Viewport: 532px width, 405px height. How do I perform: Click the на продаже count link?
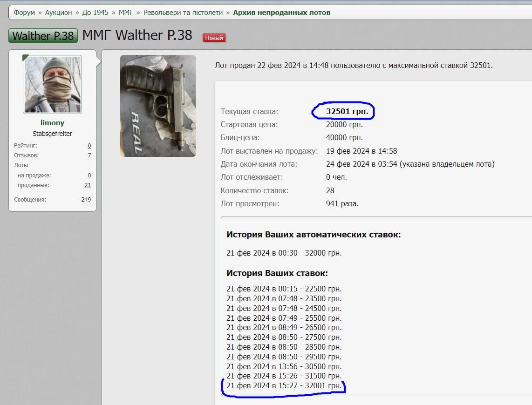(x=89, y=175)
